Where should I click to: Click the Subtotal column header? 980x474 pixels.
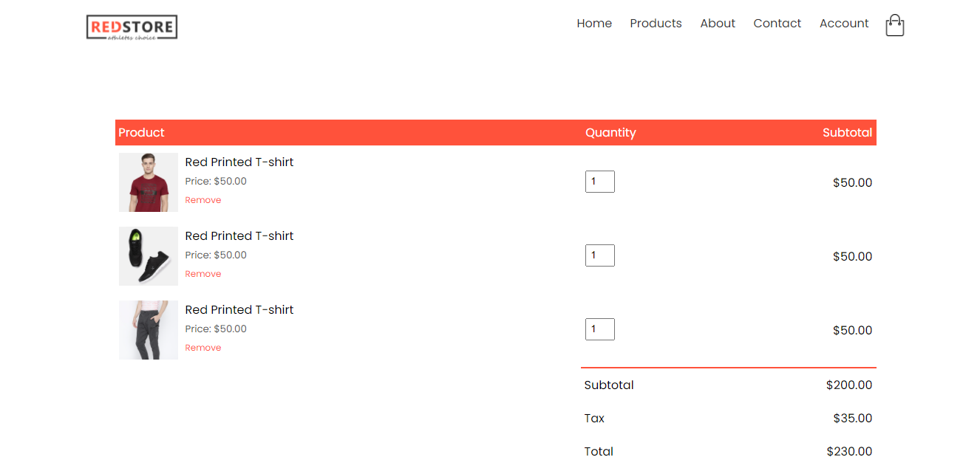847,132
